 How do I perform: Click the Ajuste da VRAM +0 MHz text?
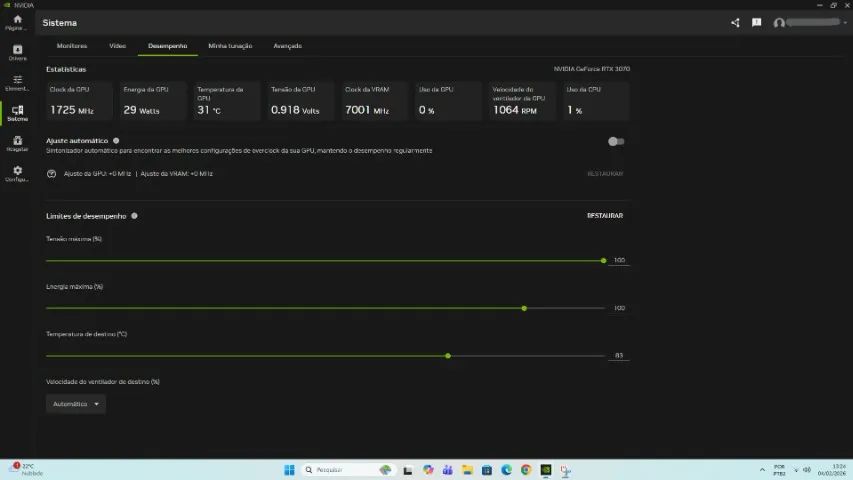tap(176, 174)
